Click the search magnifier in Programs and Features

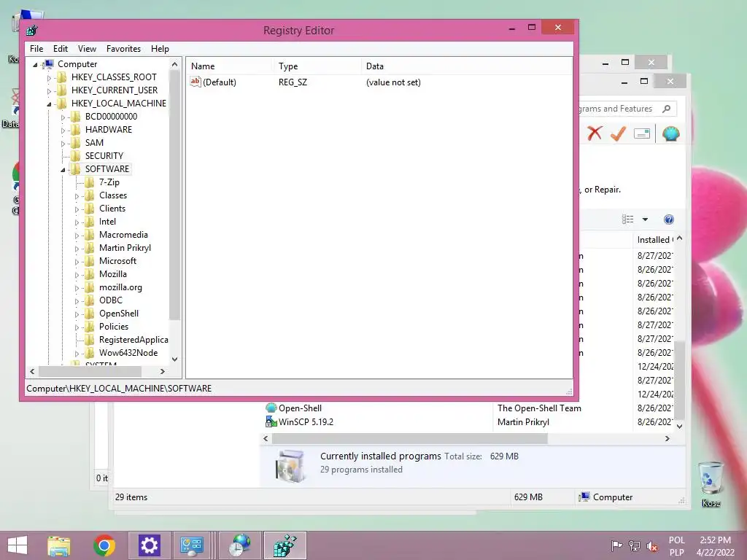667,109
